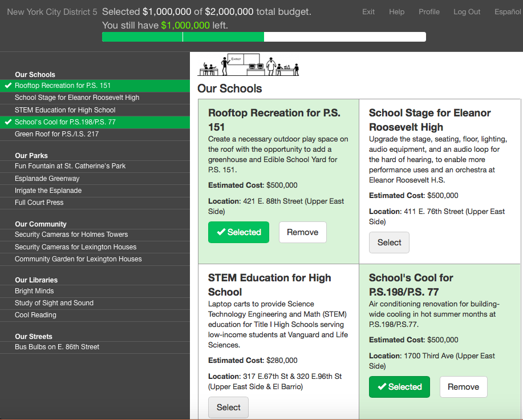Open Irrigate the Esplanade project
Screen dimensions: 523x420
pos(95,191)
